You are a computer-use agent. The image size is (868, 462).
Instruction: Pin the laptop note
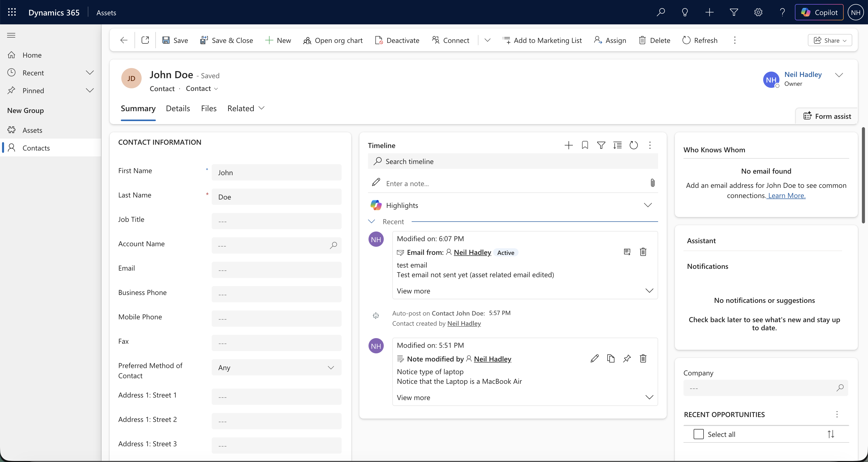pos(627,358)
